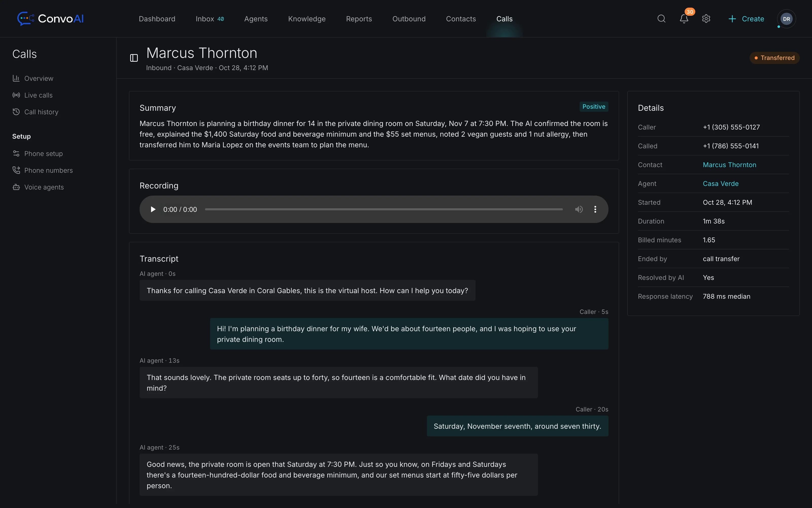Image resolution: width=812 pixels, height=508 pixels.
Task: Click the Voice agents robot icon
Action: [x=16, y=187]
